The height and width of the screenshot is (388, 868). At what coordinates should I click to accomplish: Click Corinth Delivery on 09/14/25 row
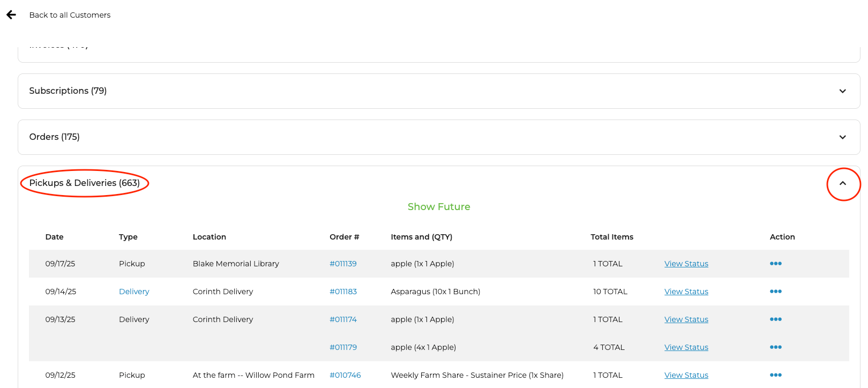click(x=223, y=292)
